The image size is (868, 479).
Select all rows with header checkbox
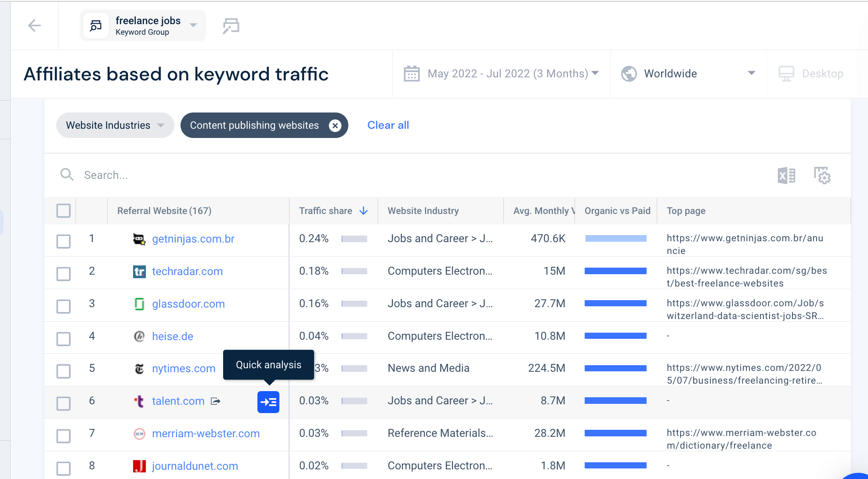click(x=64, y=211)
